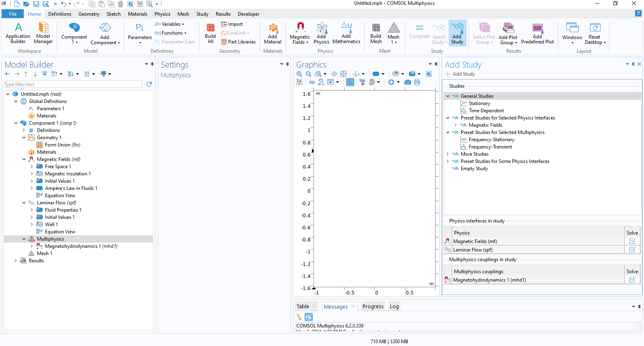Uncheck Solve for Magnetic Fields (mf)
Viewport: 644px width, 346px height.
pyautogui.click(x=632, y=241)
